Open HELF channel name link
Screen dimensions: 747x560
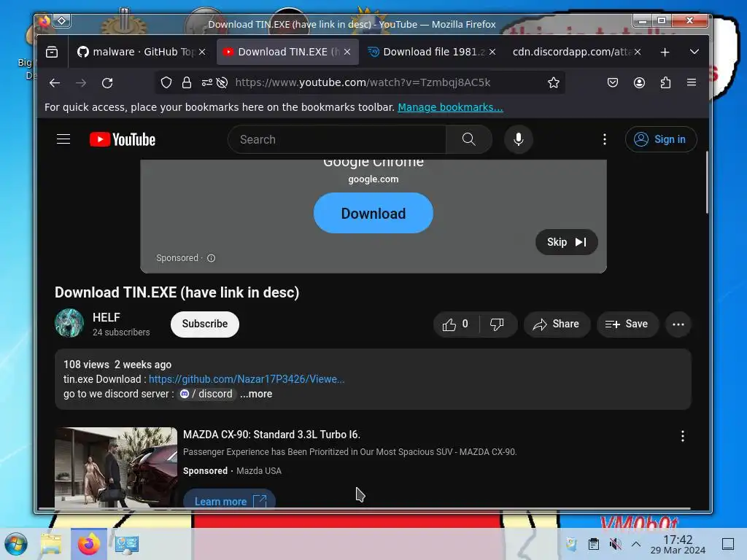pos(107,318)
